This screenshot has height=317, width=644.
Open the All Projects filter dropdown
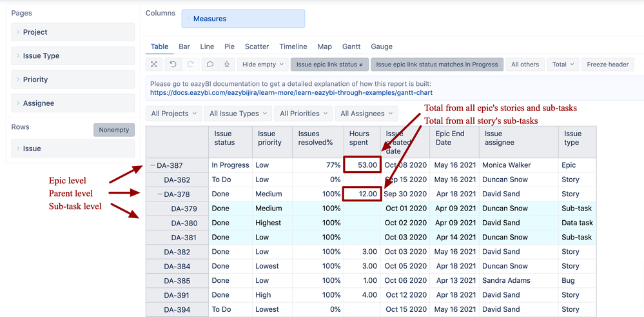[x=174, y=114]
